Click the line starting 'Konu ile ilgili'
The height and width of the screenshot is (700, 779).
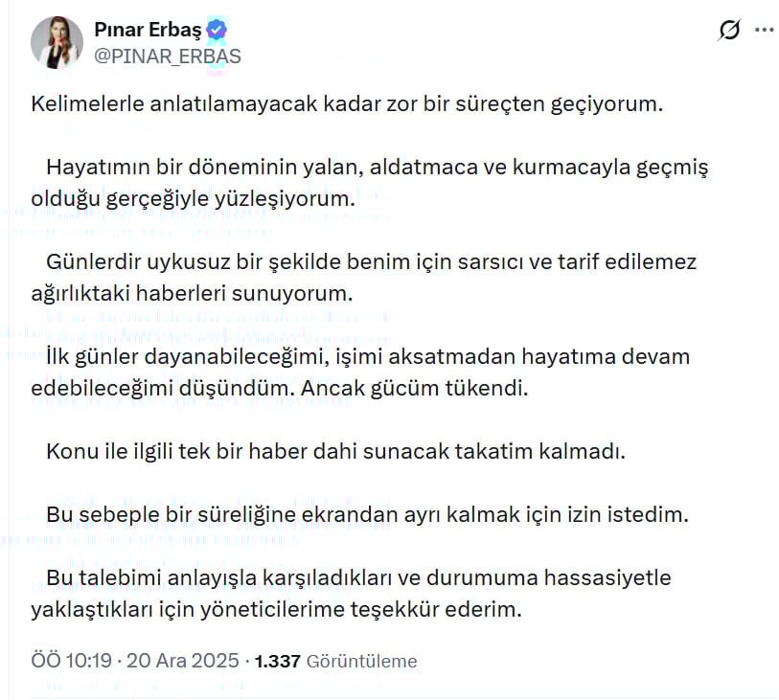coord(335,450)
